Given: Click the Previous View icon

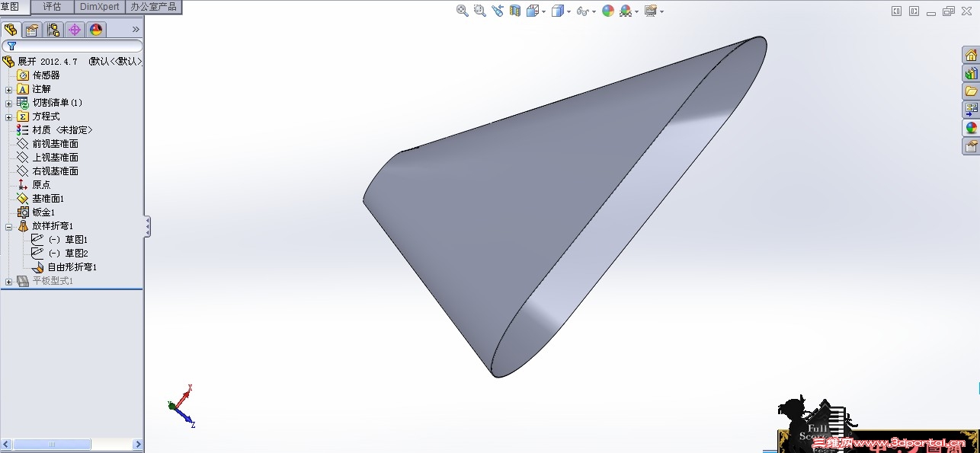Looking at the screenshot, I should point(498,11).
